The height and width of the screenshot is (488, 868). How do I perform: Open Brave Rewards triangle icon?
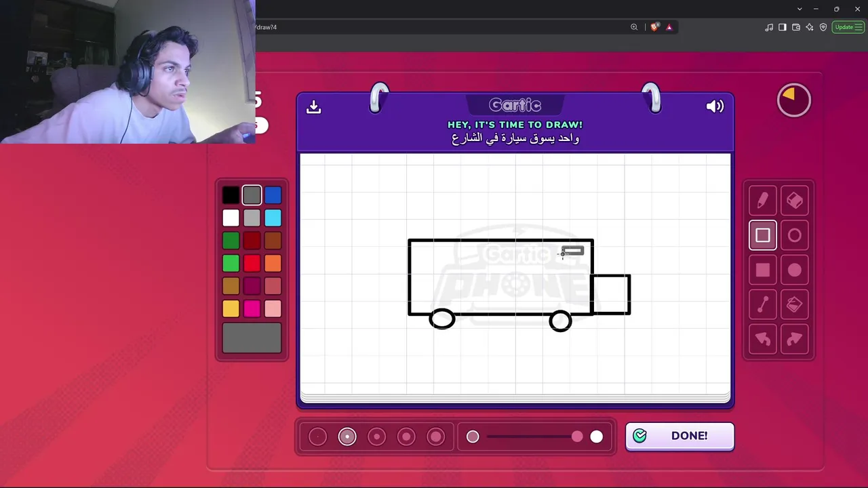click(669, 27)
